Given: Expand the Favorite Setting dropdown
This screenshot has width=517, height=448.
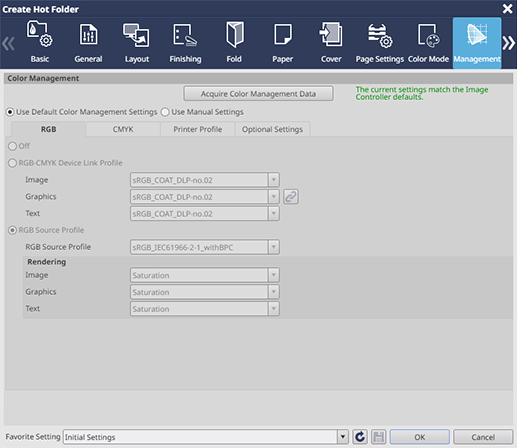Looking at the screenshot, I should point(343,437).
